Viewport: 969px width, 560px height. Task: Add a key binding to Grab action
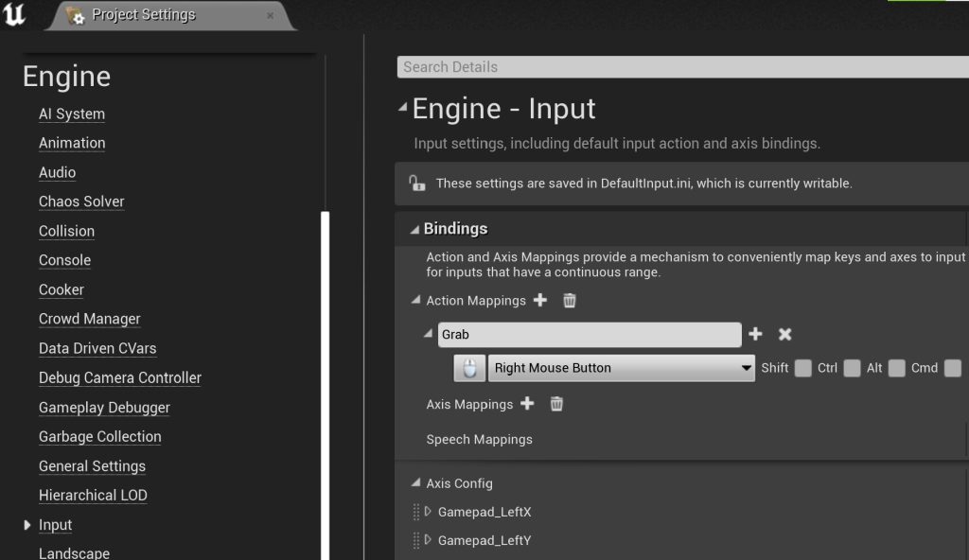click(755, 334)
